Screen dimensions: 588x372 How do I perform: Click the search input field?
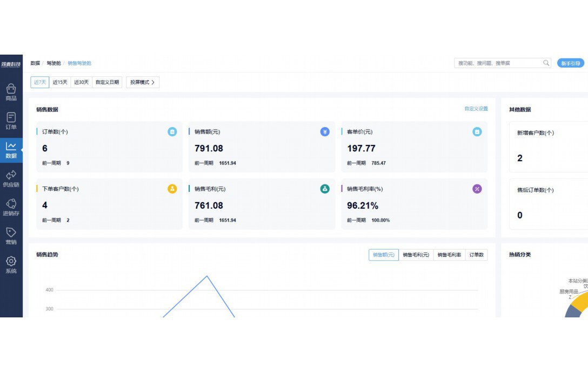pos(497,63)
